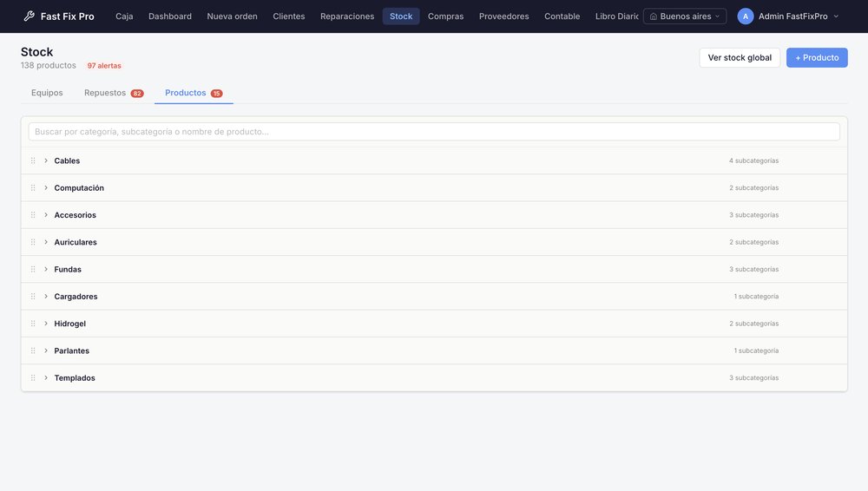Click the drag handle beside Cables

pyautogui.click(x=33, y=160)
